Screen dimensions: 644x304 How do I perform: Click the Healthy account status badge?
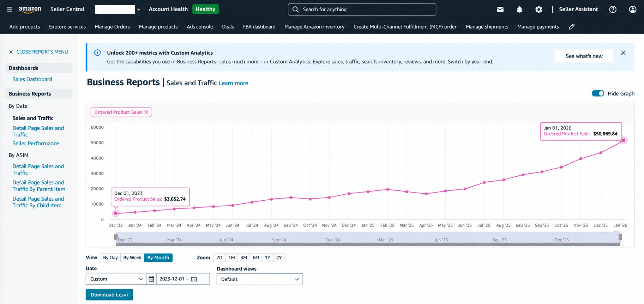pyautogui.click(x=205, y=9)
